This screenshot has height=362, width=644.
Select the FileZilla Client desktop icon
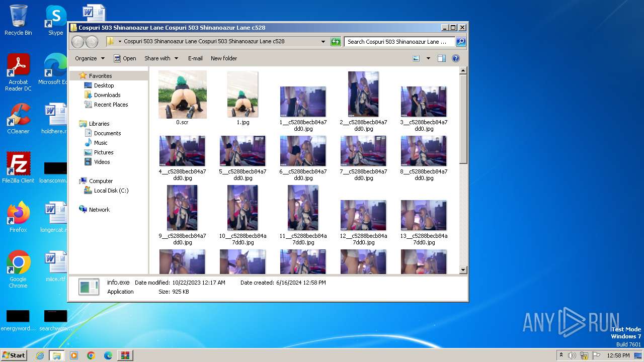click(18, 168)
